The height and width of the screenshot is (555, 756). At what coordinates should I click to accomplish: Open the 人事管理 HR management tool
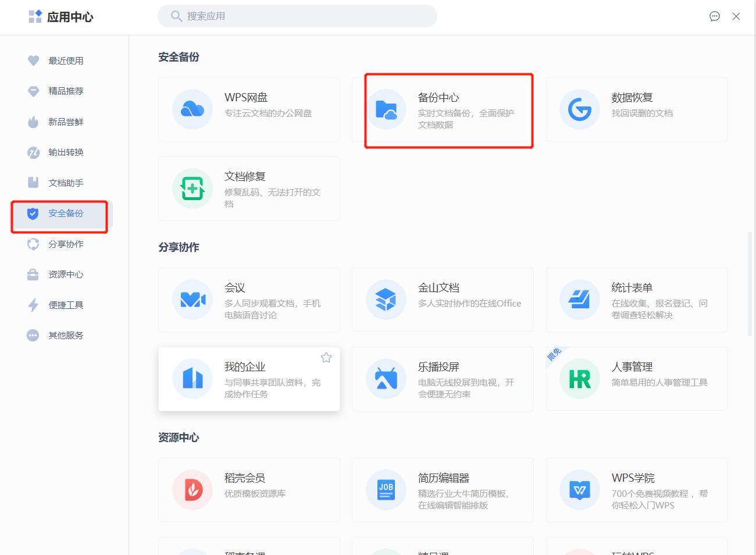[x=636, y=379]
